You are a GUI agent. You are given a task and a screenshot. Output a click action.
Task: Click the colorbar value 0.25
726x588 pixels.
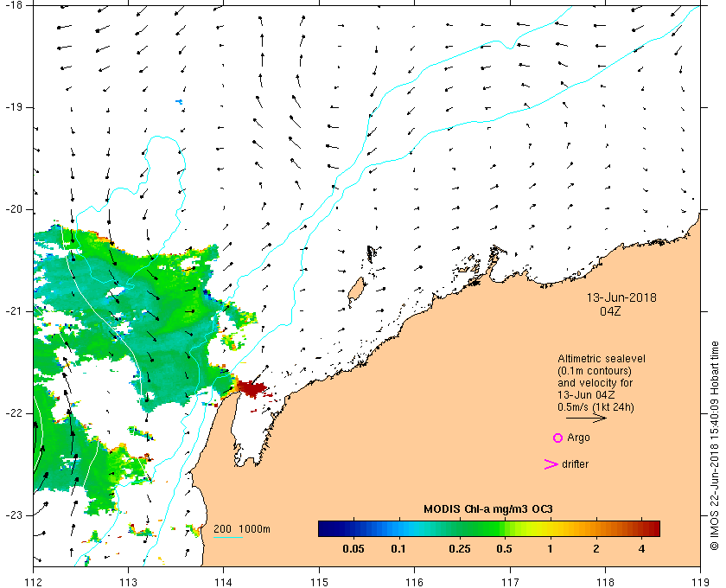coord(459,549)
